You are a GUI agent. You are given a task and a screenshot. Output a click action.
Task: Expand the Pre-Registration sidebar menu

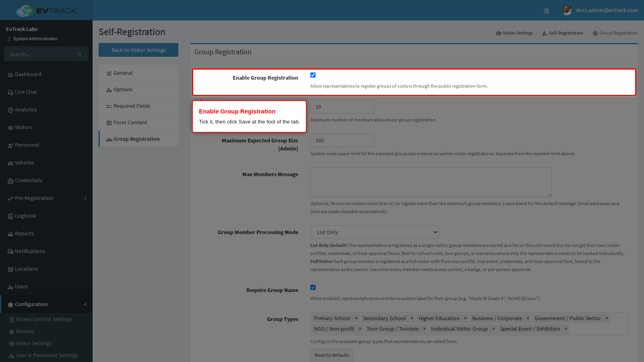46,198
